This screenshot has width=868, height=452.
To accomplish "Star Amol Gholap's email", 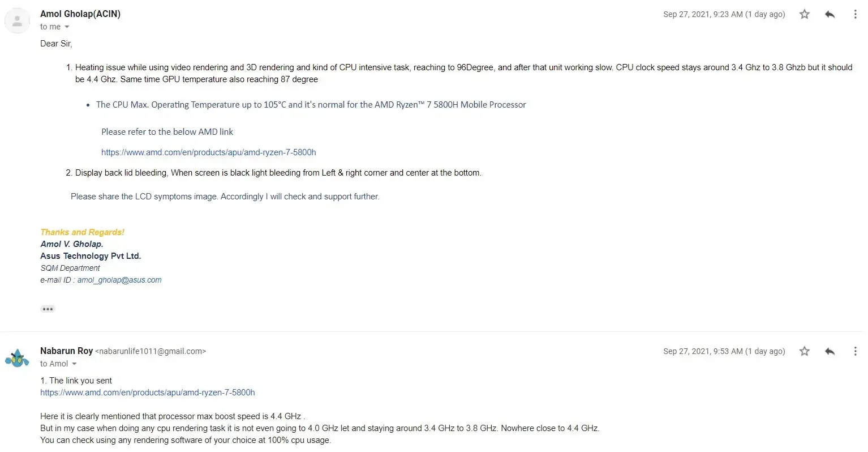I will click(x=804, y=14).
